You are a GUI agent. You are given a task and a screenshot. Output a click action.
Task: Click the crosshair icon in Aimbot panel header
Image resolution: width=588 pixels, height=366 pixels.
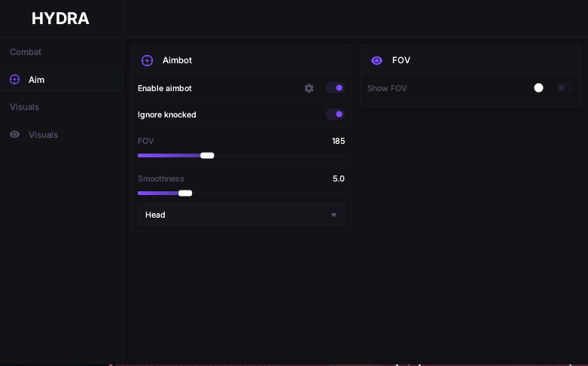coord(147,60)
